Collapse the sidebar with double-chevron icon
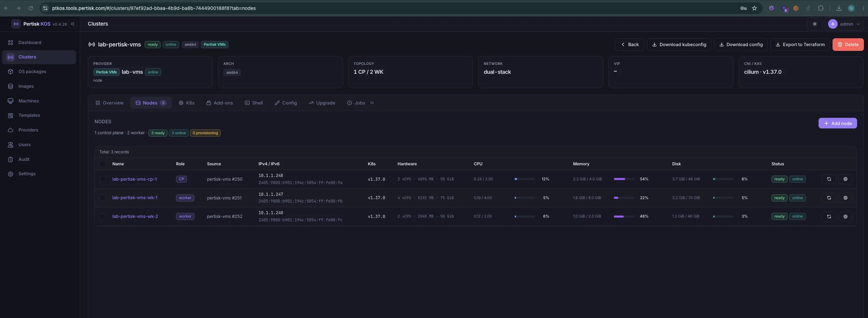The height and width of the screenshot is (318, 868). [x=73, y=24]
